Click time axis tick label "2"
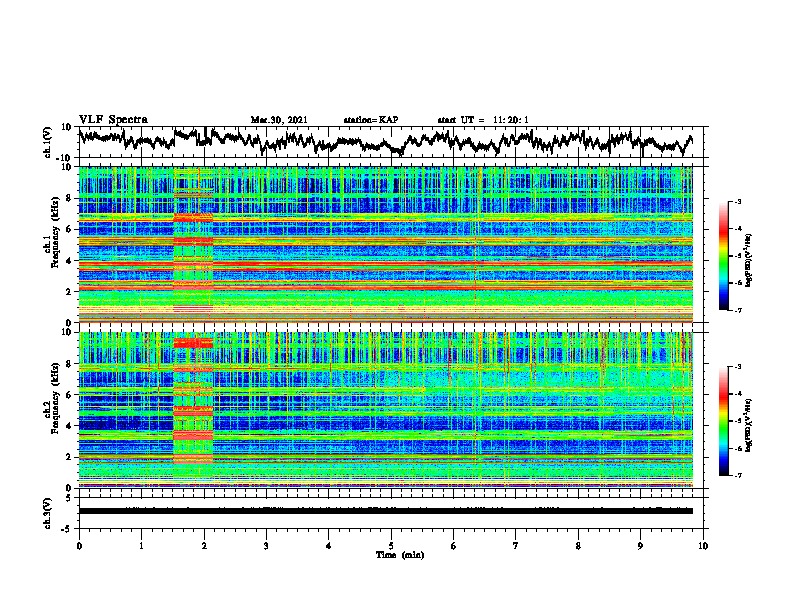The width and height of the screenshot is (792, 612). [204, 546]
